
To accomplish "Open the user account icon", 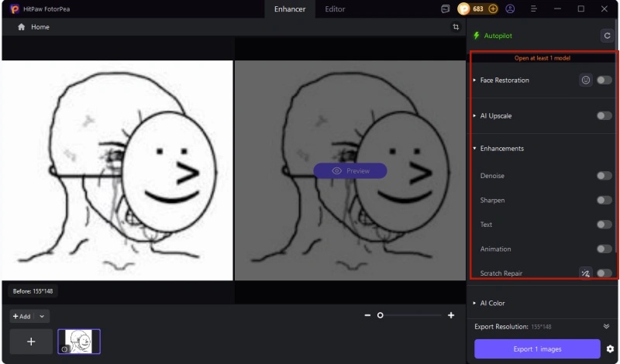I will (510, 9).
